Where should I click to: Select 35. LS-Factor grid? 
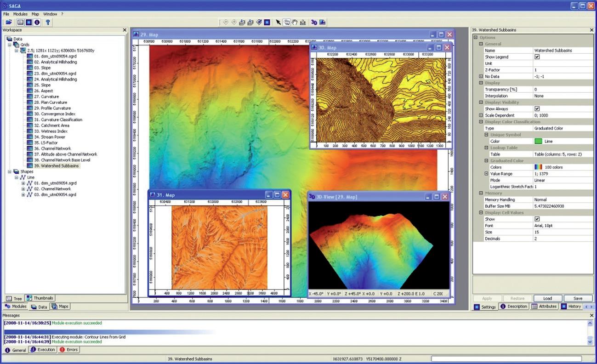click(x=46, y=142)
